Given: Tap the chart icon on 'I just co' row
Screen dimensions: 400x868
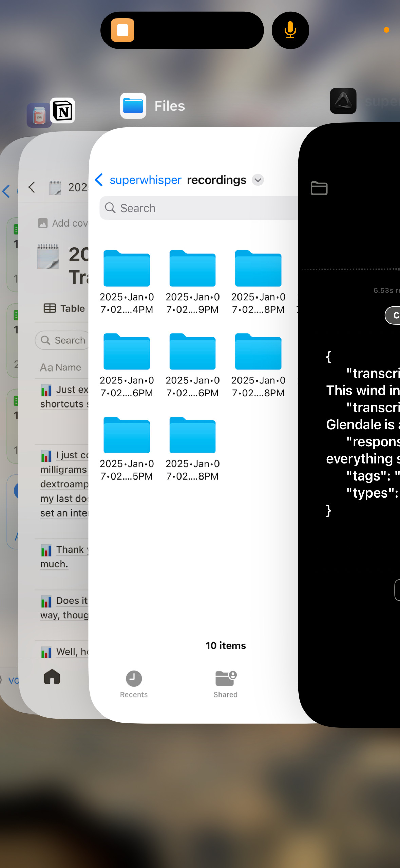Looking at the screenshot, I should [46, 455].
